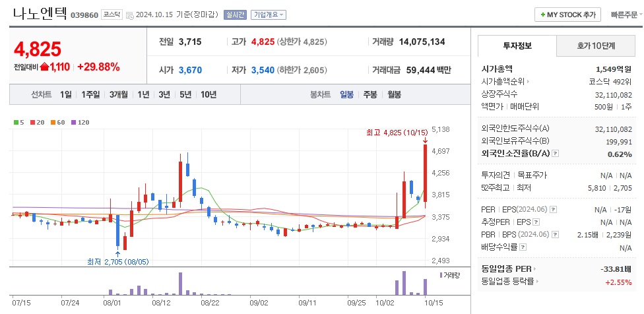The height and width of the screenshot is (314, 644).
Task: Click the red up-arrow icon beside 1,110
Action: tap(44, 67)
